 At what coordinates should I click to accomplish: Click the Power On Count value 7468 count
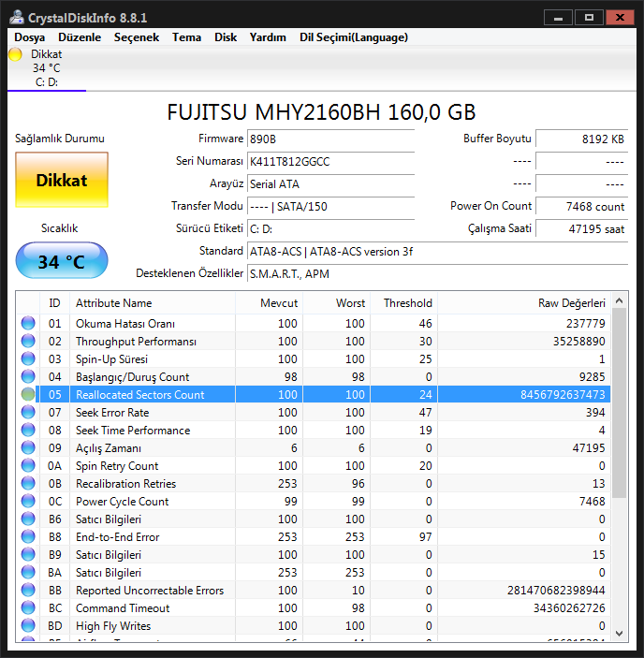pos(581,207)
